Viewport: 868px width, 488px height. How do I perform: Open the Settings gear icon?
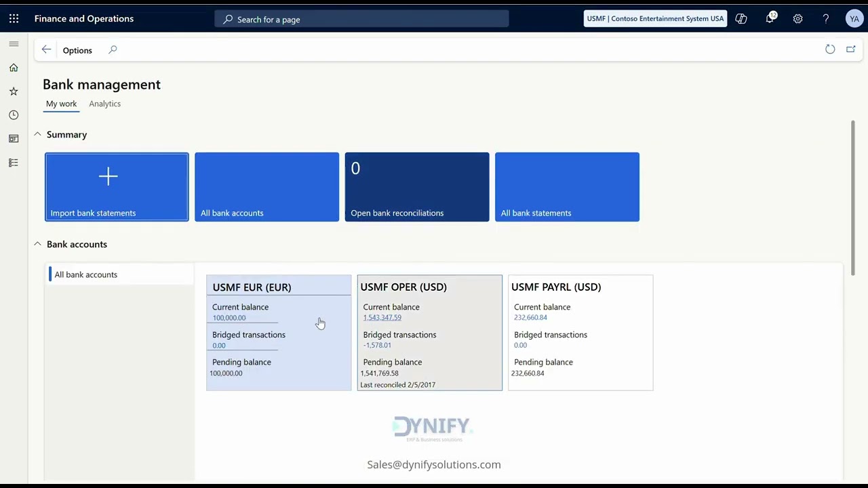[798, 19]
